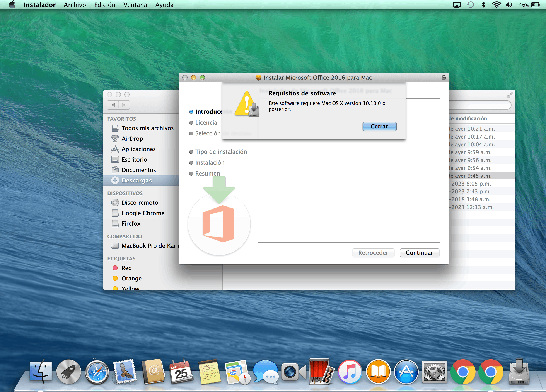Open Launchpad rocket icon in Dock
546x392 pixels.
(69, 372)
